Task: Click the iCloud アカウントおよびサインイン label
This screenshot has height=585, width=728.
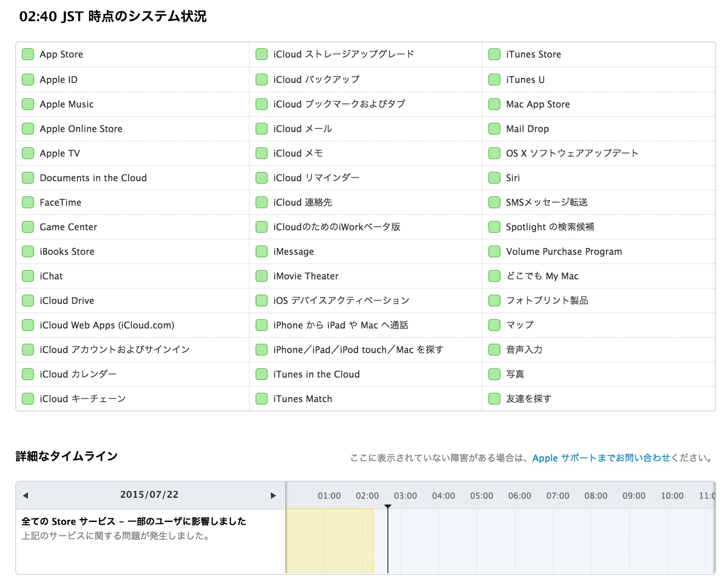Action: coord(115,350)
